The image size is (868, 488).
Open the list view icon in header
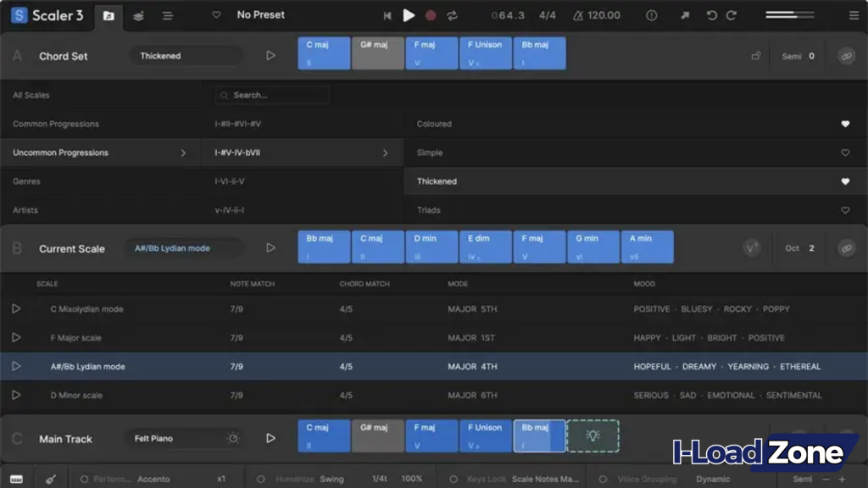pos(168,15)
